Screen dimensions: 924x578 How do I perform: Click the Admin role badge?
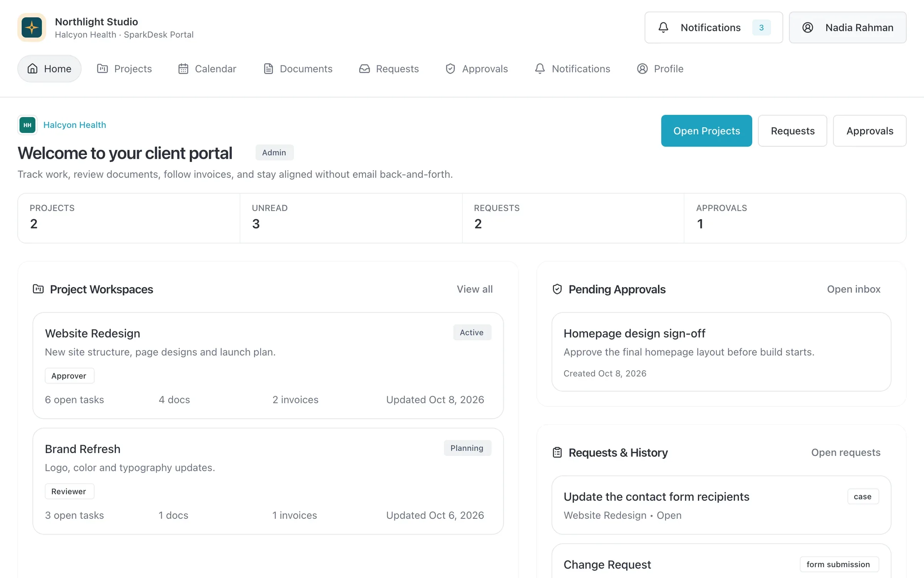point(274,153)
